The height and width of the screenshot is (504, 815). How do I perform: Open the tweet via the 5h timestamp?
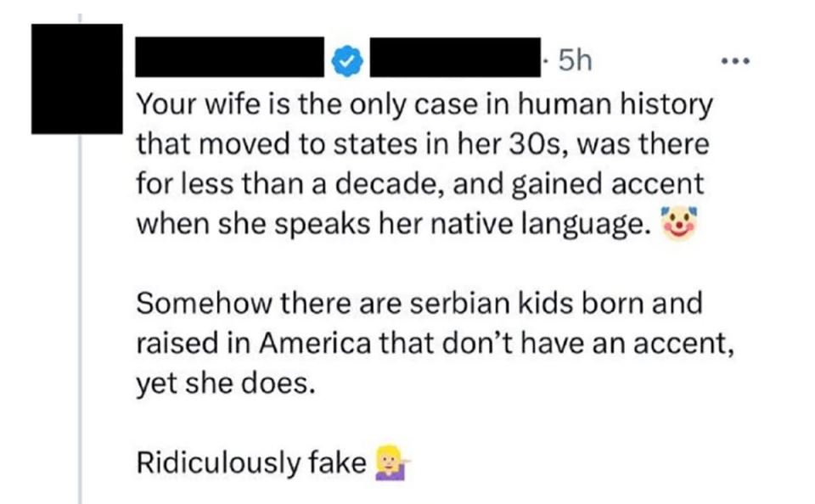(574, 61)
